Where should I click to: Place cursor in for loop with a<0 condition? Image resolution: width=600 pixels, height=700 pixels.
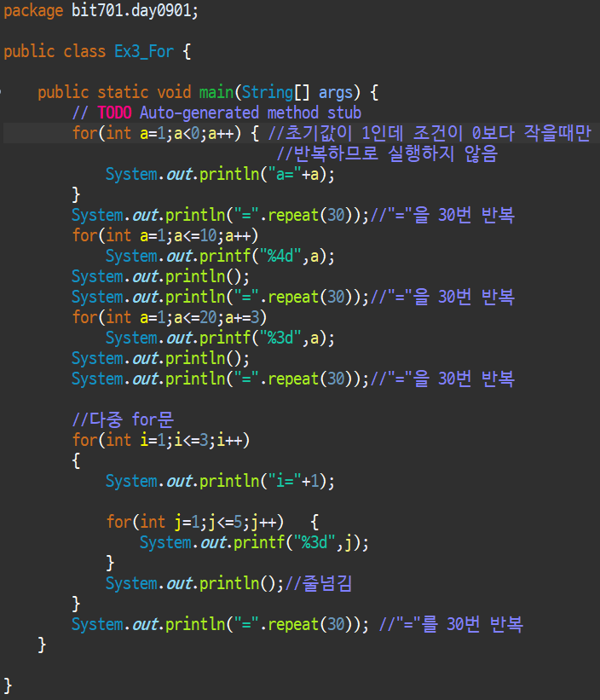pos(165,133)
